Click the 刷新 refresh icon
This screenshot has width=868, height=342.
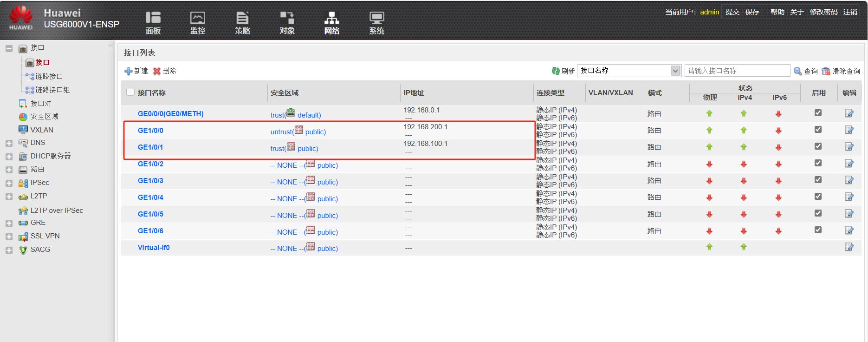pos(556,71)
